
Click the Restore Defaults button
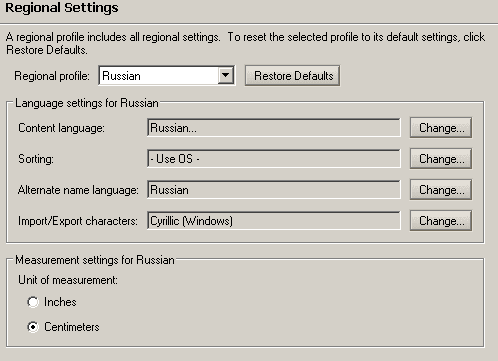(293, 76)
